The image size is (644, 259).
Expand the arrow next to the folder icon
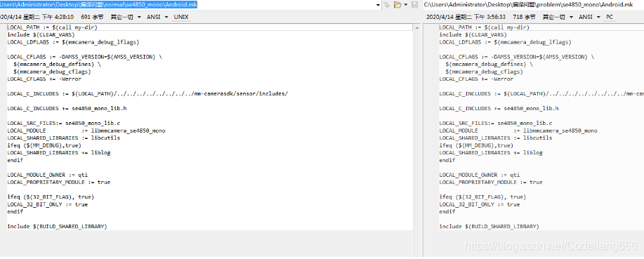click(x=406, y=4)
